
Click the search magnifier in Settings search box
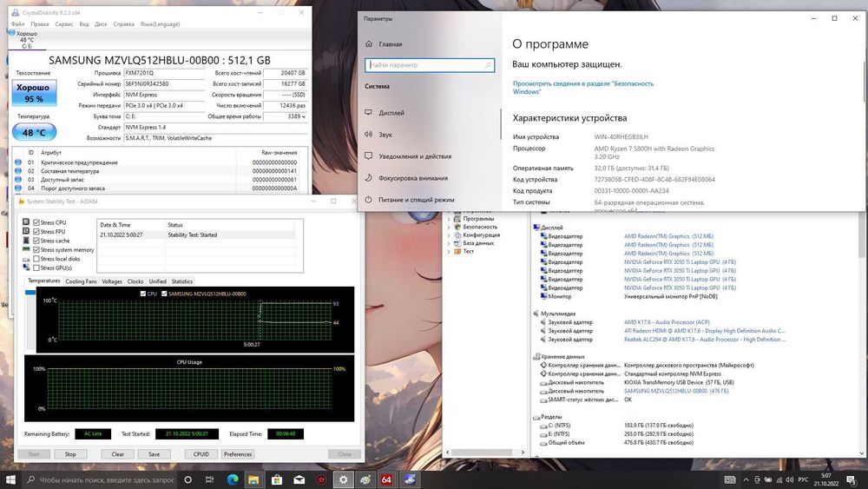[488, 65]
